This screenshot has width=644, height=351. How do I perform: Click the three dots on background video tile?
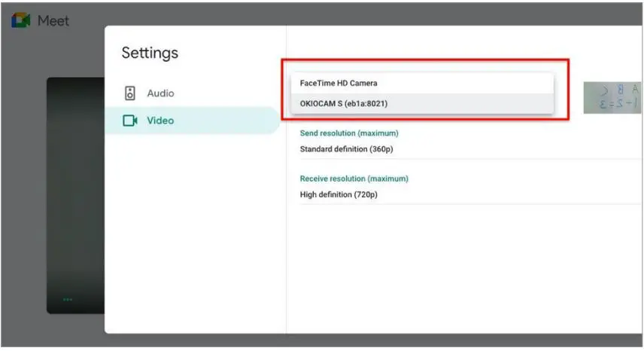[68, 300]
